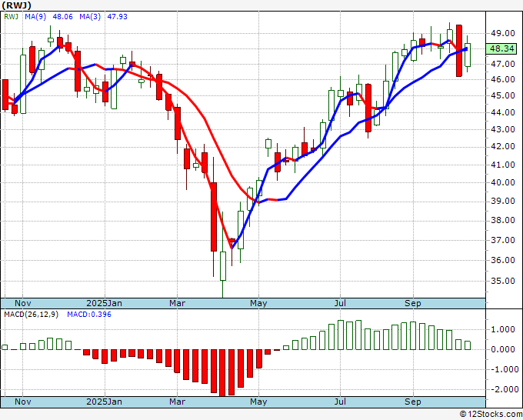Click the green RWJ legend label
Image resolution: width=523 pixels, height=420 pixels.
point(11,17)
